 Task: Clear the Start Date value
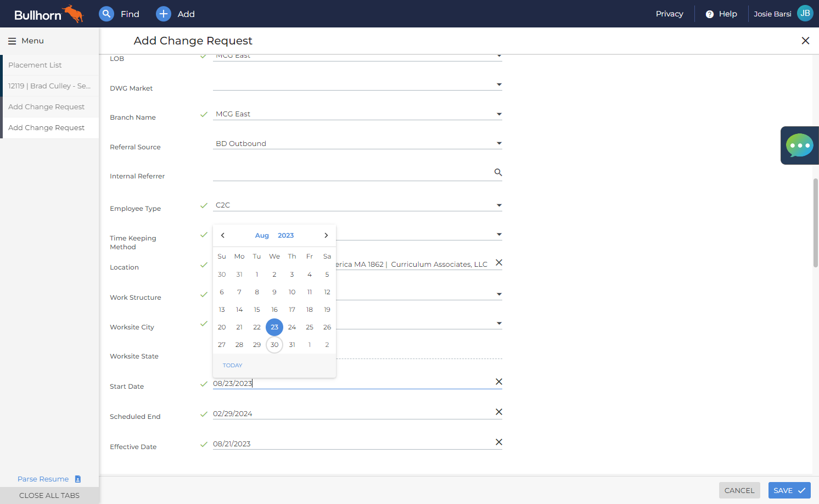(x=499, y=382)
